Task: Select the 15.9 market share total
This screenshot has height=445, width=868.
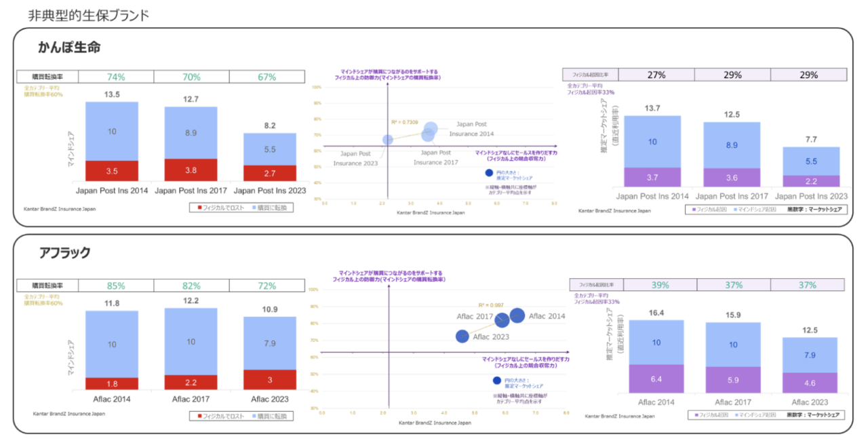Action: (x=733, y=315)
